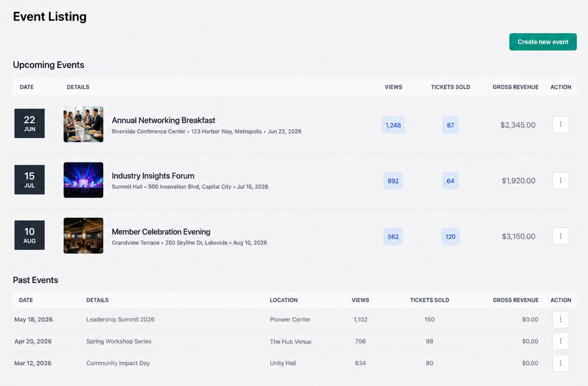Click the Create new event button
The height and width of the screenshot is (386, 588).
click(x=542, y=41)
